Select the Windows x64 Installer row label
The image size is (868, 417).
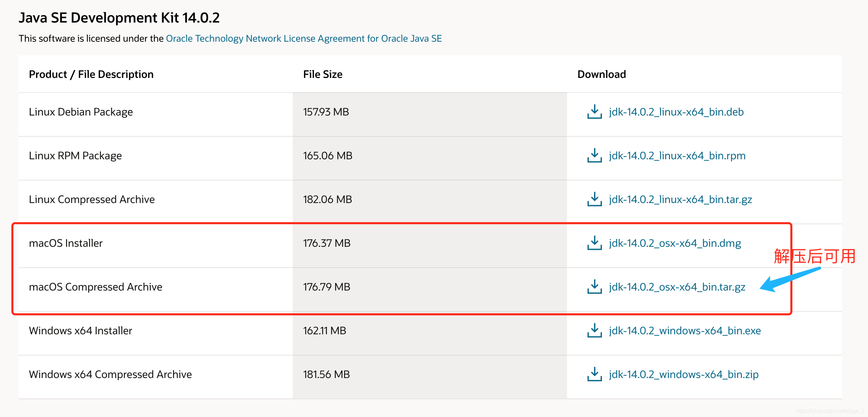click(x=80, y=331)
